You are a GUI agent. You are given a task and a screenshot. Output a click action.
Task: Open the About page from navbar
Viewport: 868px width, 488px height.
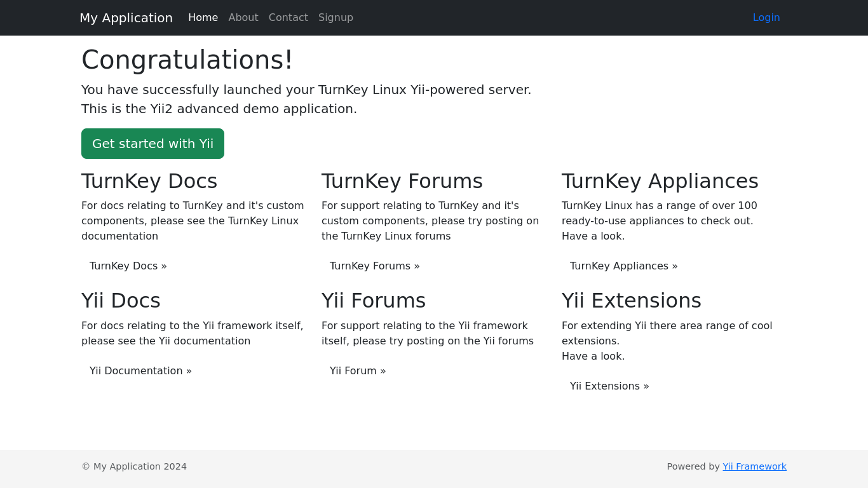coord(243,18)
